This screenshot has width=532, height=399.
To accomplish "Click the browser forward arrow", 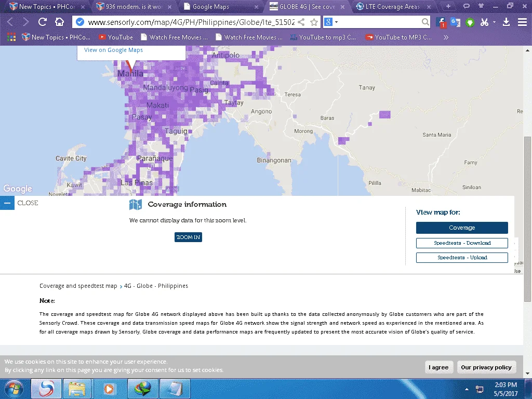I will [x=26, y=22].
